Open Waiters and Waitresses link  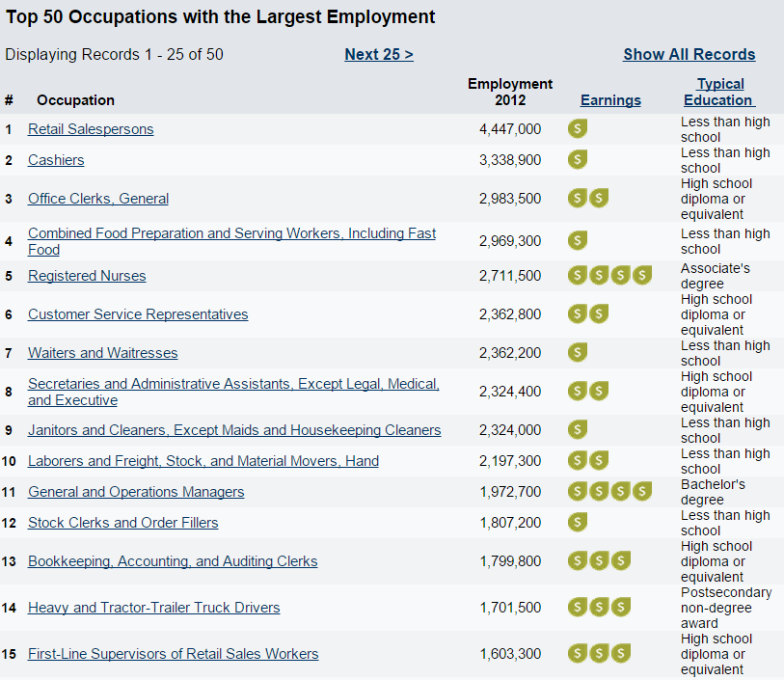point(102,353)
